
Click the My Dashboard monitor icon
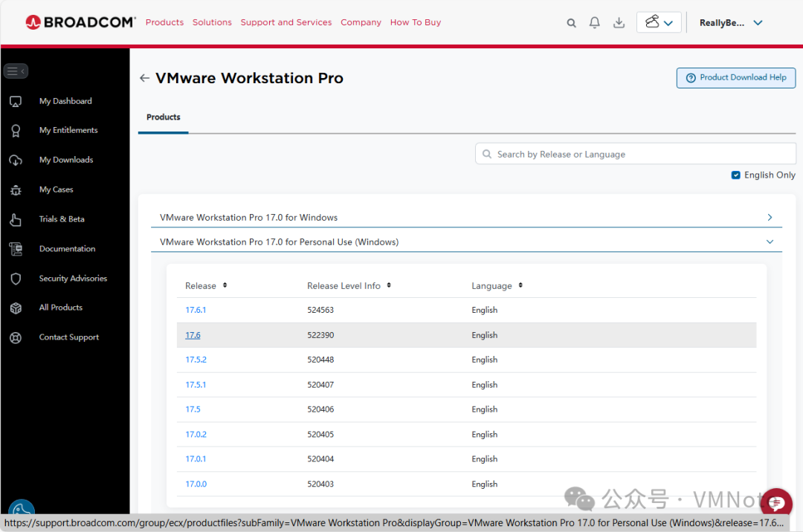[x=16, y=101]
